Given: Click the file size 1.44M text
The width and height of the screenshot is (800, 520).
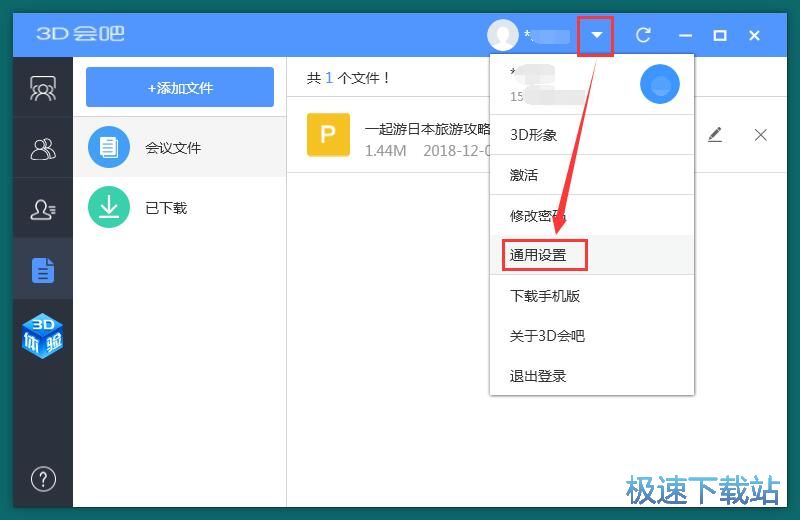Looking at the screenshot, I should pos(386,151).
